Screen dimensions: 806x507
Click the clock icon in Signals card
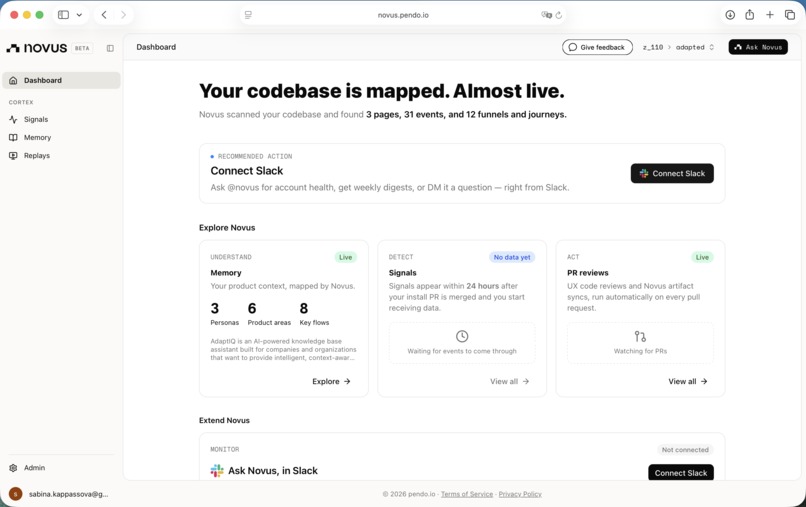pos(462,336)
